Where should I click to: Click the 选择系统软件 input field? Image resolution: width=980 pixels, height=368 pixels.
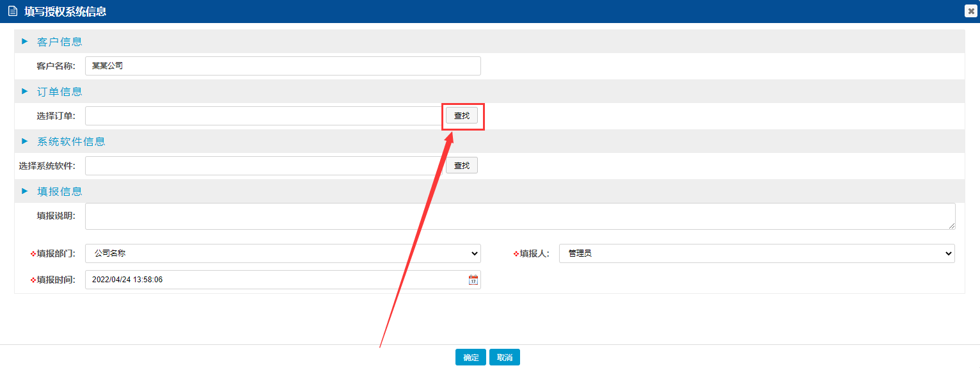tap(264, 166)
